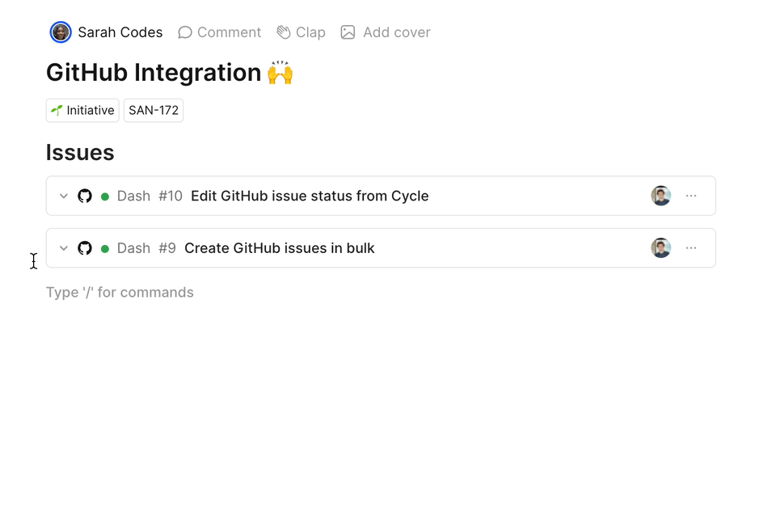776x532 pixels.
Task: Click green status dot on issue #9
Action: (x=105, y=249)
